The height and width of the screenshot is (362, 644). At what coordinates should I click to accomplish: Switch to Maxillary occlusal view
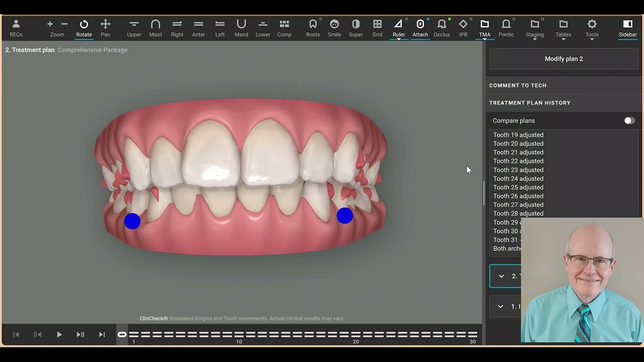(x=155, y=28)
